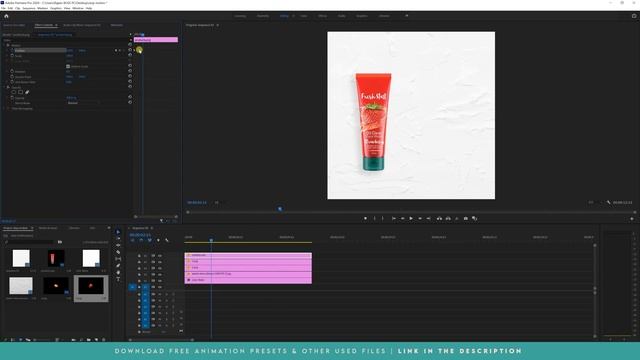Open the Window menu
Image resolution: width=640 pixels, height=360 pixels.
tap(78, 8)
